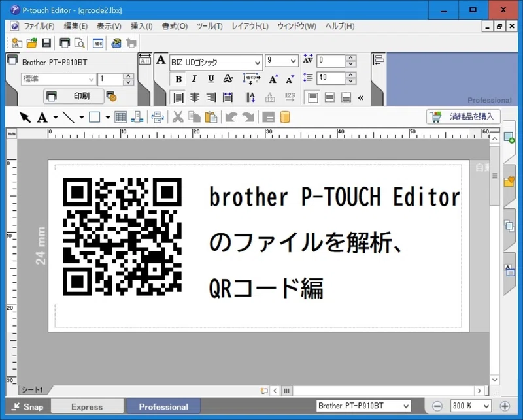Expand the Rectangle tool options arrow
The height and width of the screenshot is (420, 523).
(x=107, y=118)
